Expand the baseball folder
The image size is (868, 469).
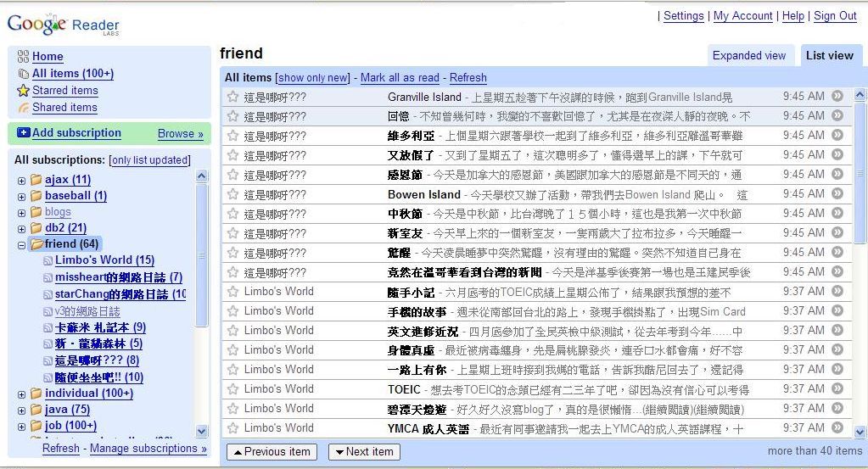21,197
